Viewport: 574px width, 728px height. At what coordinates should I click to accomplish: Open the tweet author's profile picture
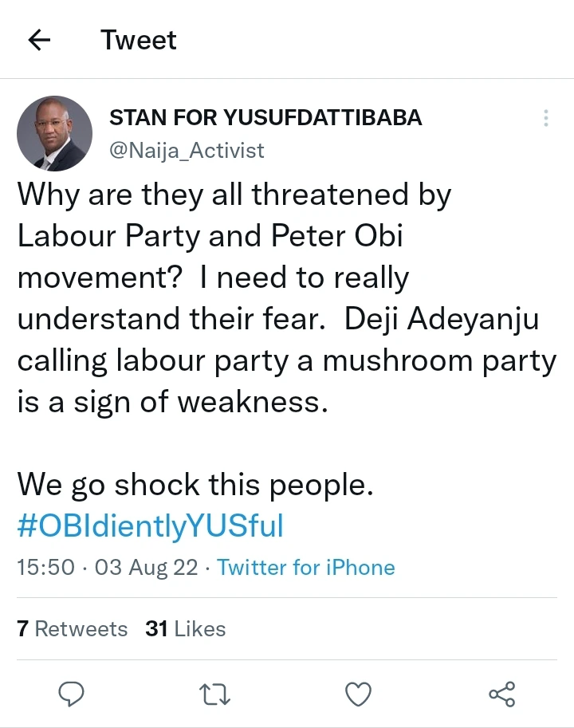pos(54,133)
